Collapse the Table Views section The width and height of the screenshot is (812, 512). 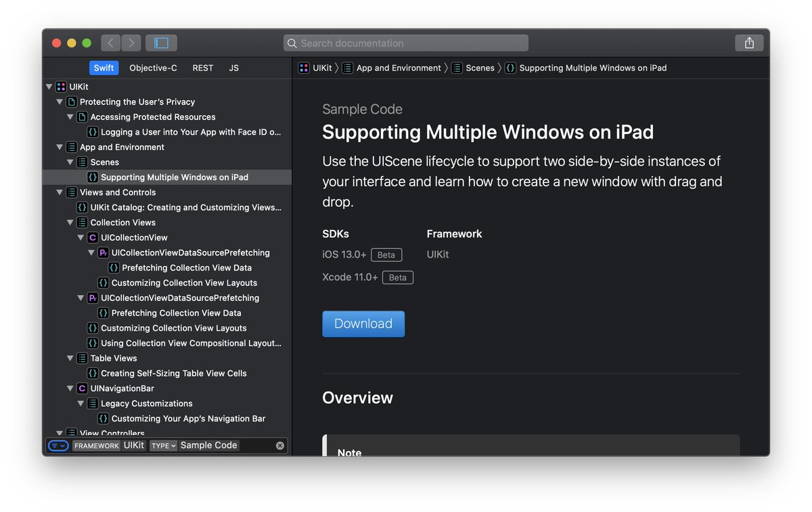[x=70, y=358]
